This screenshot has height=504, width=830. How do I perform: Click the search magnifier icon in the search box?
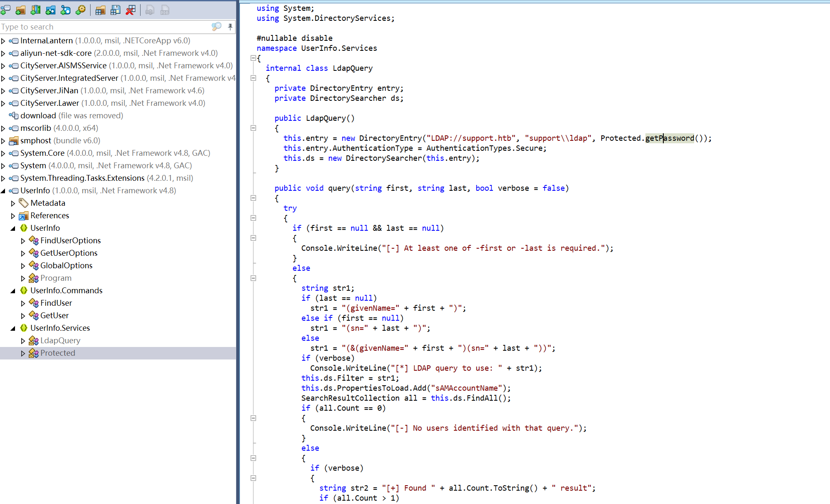pyautogui.click(x=216, y=27)
